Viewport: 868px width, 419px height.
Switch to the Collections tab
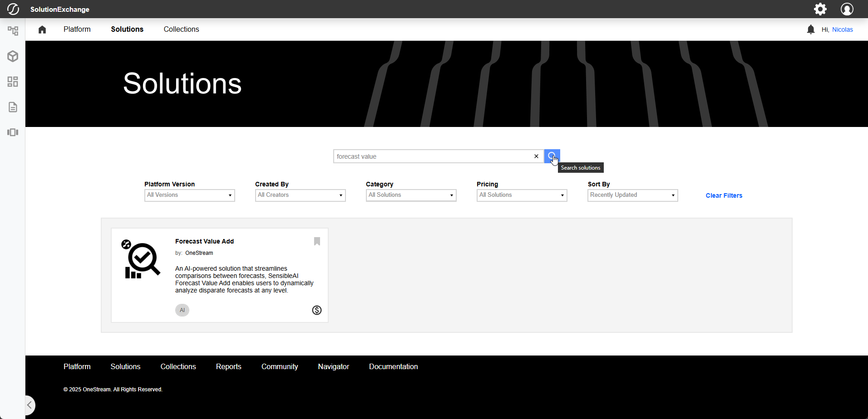tap(181, 29)
